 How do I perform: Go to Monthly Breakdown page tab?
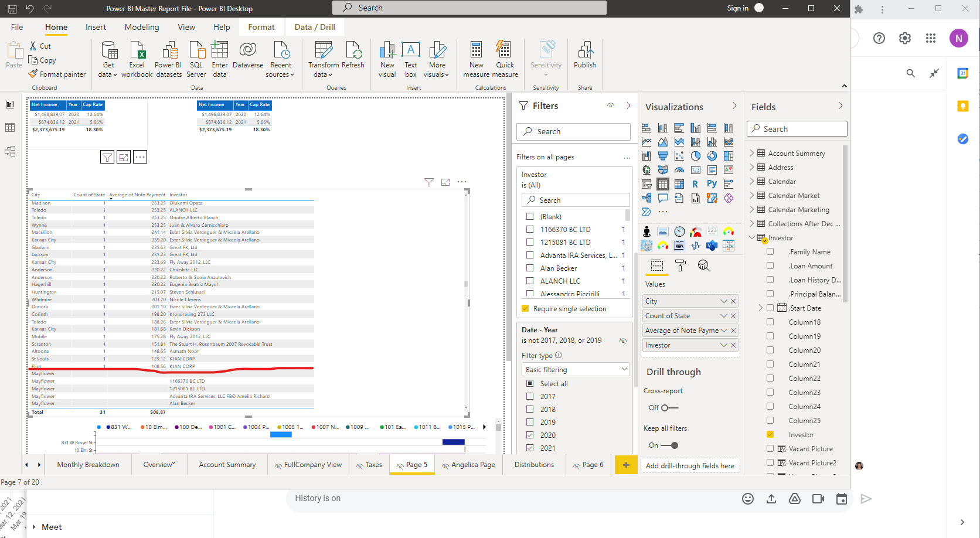[88, 465]
